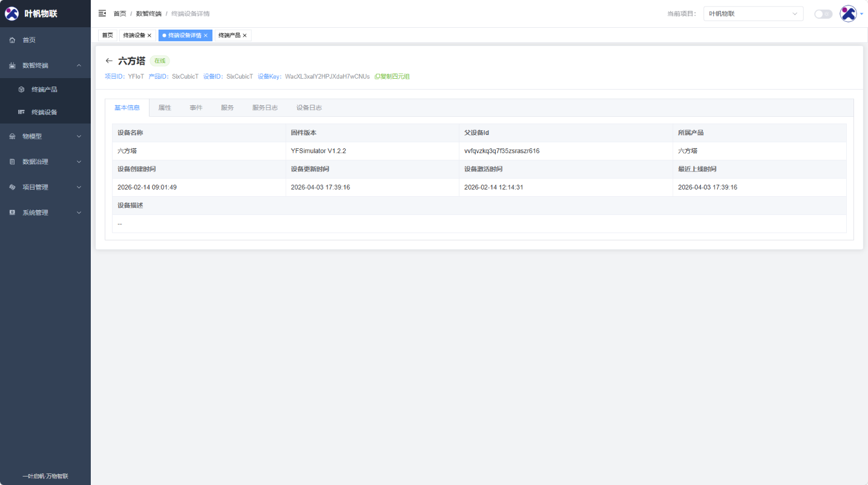Switch to the 服务日志 tab
This screenshot has width=868, height=485.
click(x=265, y=108)
